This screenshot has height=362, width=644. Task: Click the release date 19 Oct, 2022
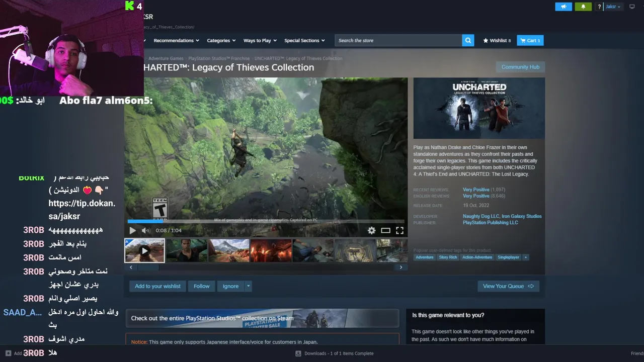click(x=476, y=206)
